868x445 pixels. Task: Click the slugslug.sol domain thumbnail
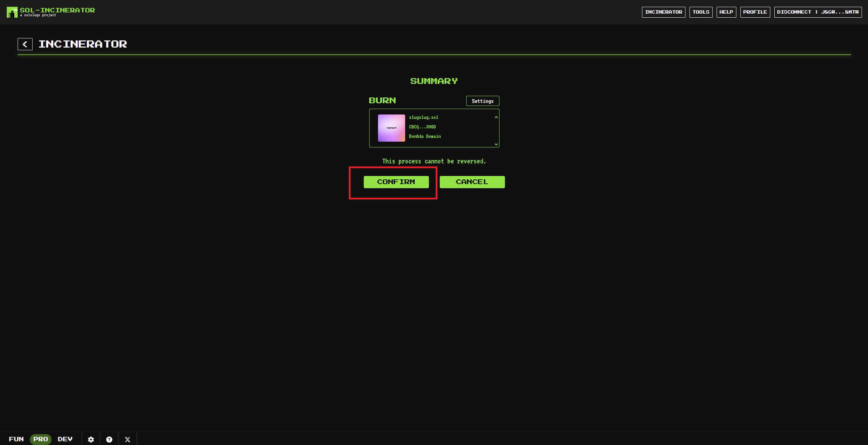(x=391, y=128)
